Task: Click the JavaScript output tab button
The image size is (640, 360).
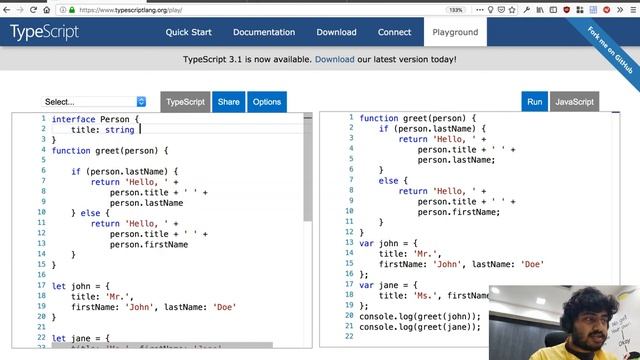Action: 574,102
